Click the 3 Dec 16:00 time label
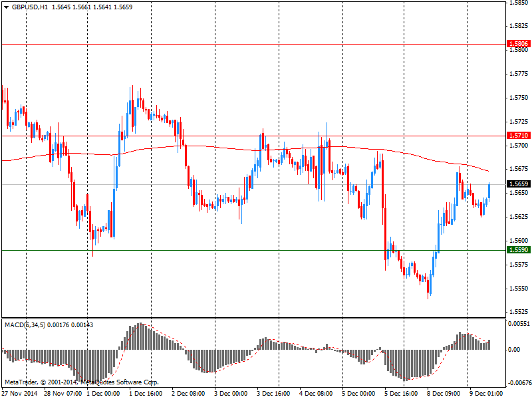 click(273, 393)
